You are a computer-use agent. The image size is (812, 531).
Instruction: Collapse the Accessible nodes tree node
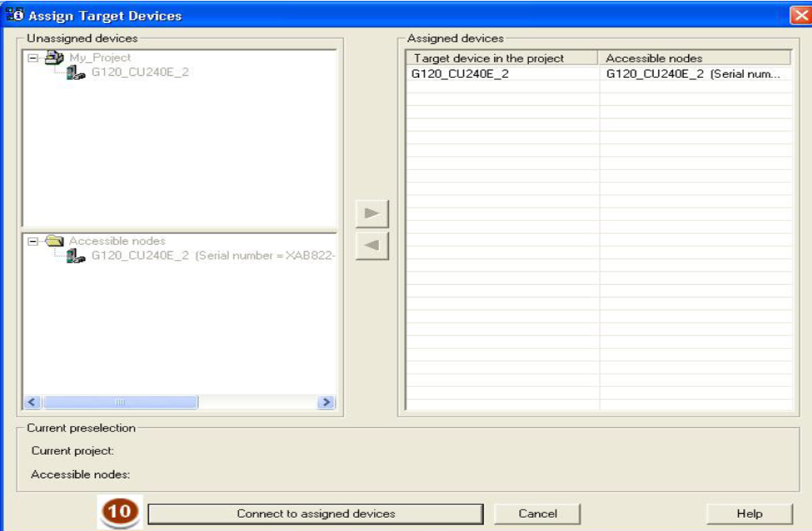coord(32,241)
